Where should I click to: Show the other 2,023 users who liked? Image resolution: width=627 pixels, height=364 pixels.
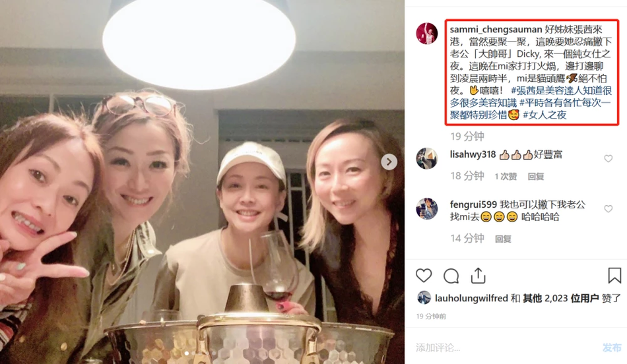tap(560, 299)
